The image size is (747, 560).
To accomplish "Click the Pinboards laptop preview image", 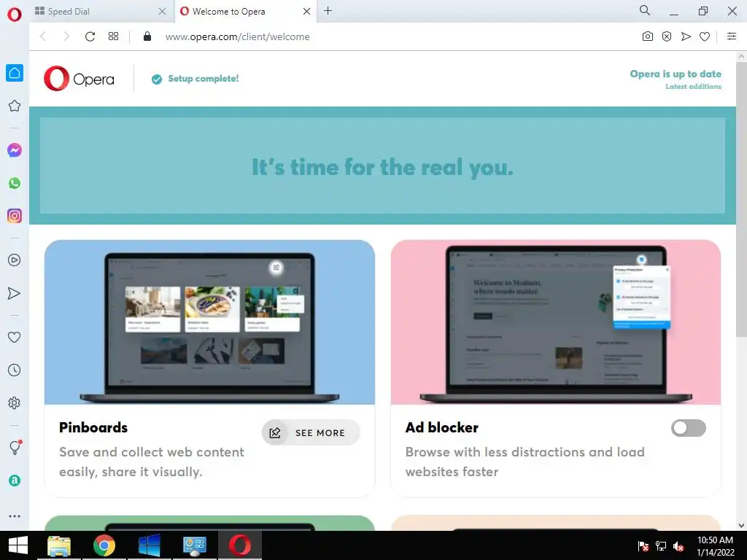I will [209, 322].
